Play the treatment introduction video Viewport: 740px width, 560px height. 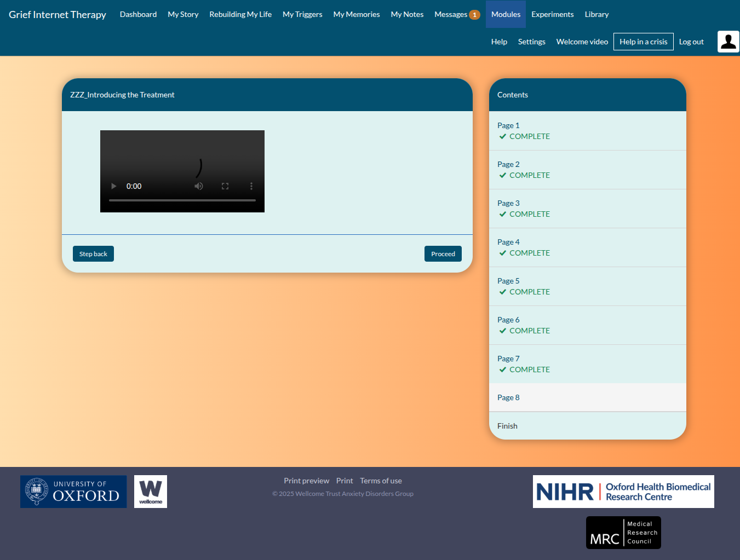click(x=114, y=186)
